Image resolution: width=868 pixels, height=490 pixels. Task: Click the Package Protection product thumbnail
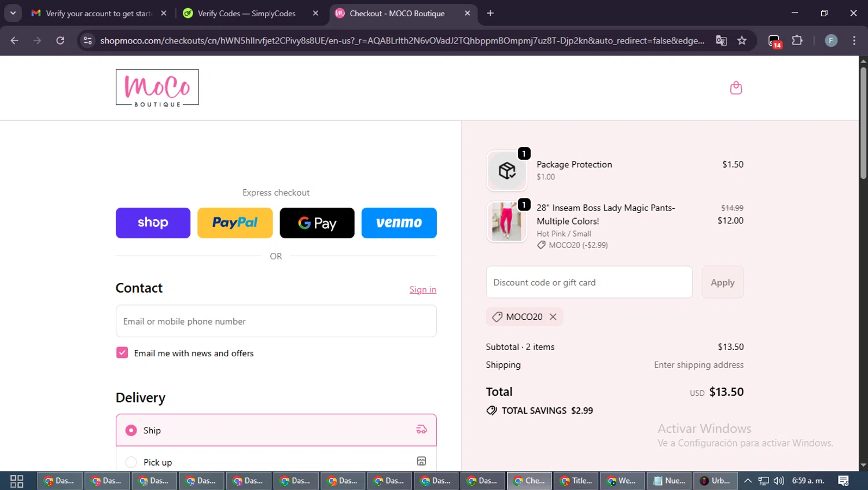pos(507,171)
